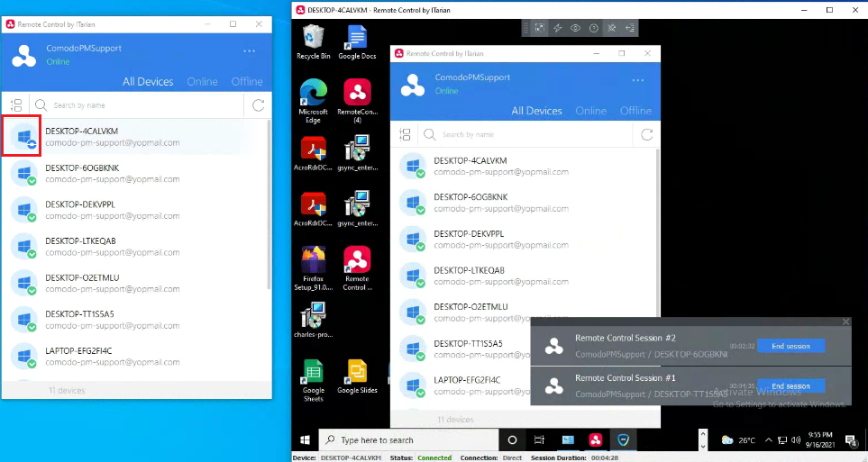Toggle the eye view icon in the session toolbar
Image resolution: width=868 pixels, height=462 pixels.
tap(576, 28)
